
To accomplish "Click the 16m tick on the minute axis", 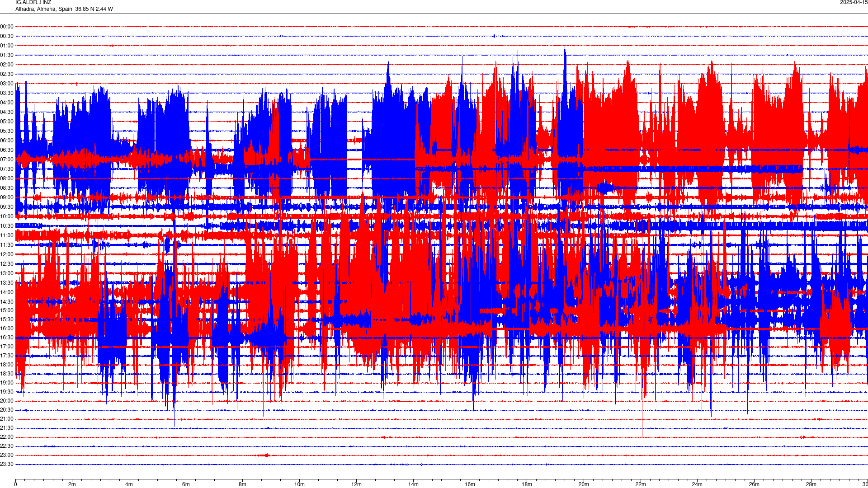I will pyautogui.click(x=470, y=484).
